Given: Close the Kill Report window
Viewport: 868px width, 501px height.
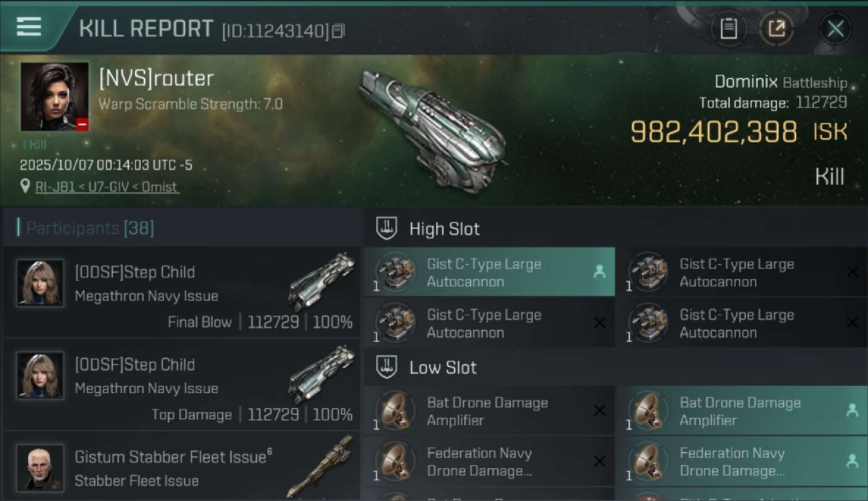Looking at the screenshot, I should 835,29.
